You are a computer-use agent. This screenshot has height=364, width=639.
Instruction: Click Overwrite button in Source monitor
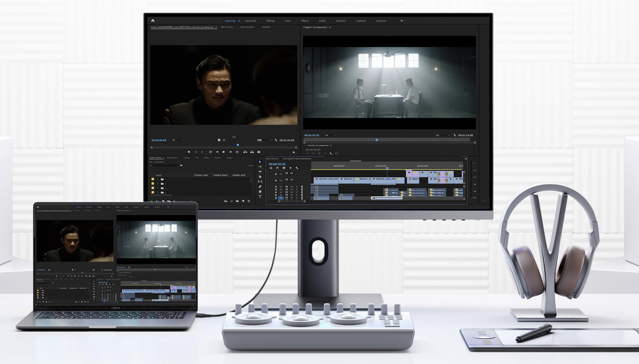coord(252,152)
